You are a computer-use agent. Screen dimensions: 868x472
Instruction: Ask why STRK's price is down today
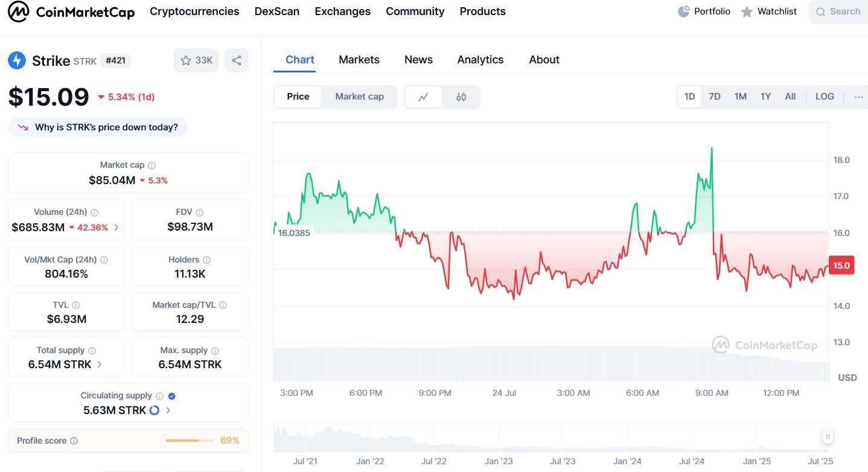point(98,127)
